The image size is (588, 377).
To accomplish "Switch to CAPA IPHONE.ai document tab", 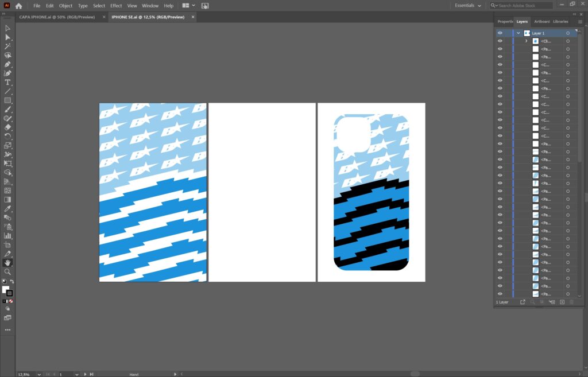I will tap(57, 17).
